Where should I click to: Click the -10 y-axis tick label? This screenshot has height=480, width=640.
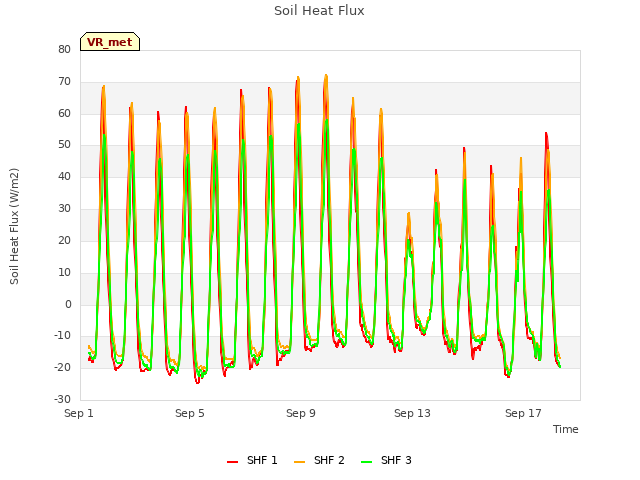pos(63,336)
